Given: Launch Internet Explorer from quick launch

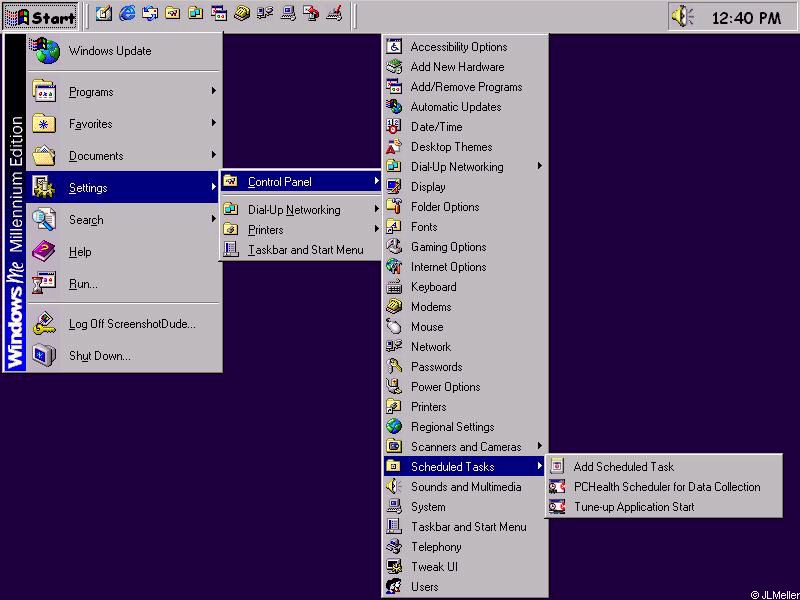Looking at the screenshot, I should (x=127, y=14).
